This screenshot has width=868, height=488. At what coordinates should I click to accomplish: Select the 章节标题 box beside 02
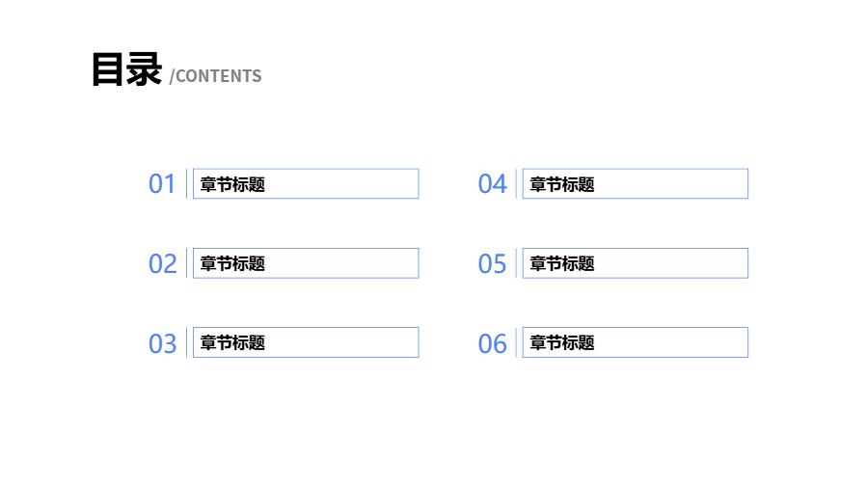coord(306,263)
